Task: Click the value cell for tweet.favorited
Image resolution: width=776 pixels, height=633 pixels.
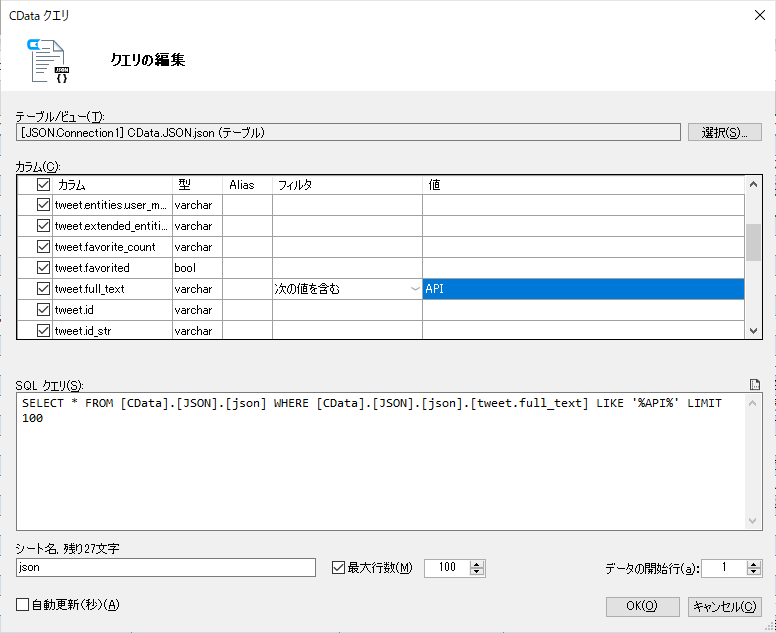Action: click(583, 268)
